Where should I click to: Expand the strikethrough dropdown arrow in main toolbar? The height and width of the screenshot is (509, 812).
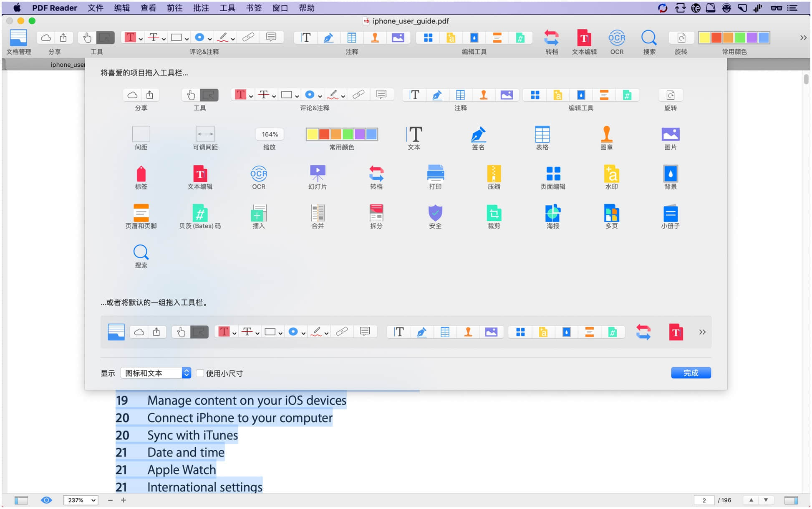tap(164, 39)
